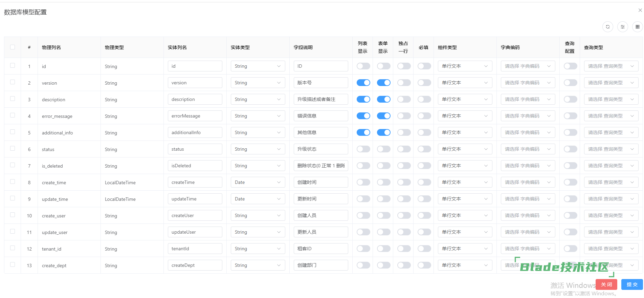The width and height of the screenshot is (644, 298).
Task: Open component type dropdown for version row
Action: pos(465,83)
